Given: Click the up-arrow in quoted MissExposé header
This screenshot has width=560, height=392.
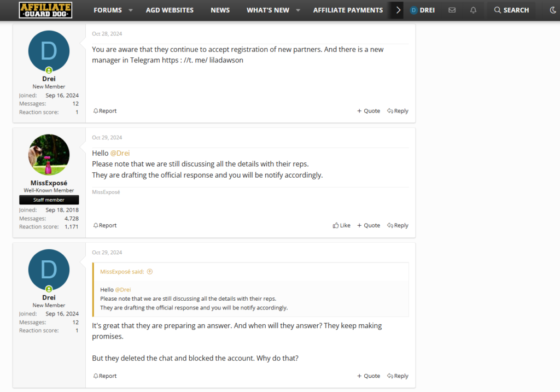Looking at the screenshot, I should (150, 272).
